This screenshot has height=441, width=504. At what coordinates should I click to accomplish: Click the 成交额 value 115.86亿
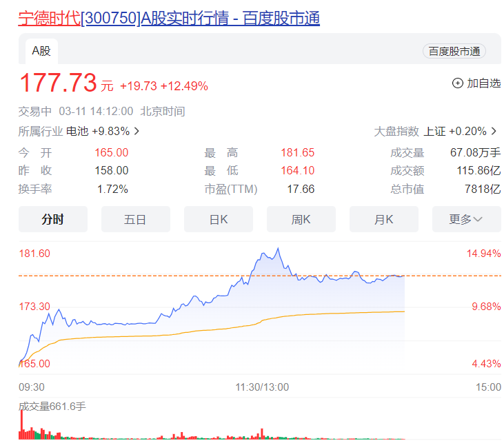pos(479,171)
